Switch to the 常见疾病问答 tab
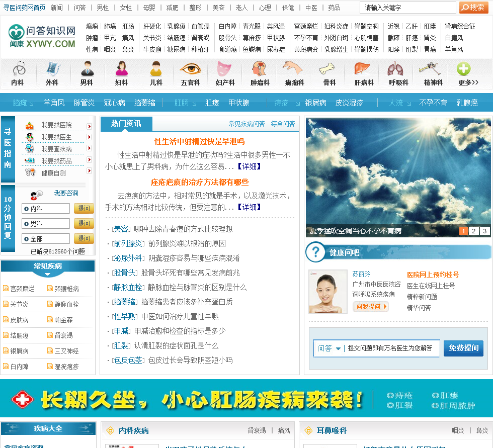The image size is (493, 448). (x=247, y=124)
